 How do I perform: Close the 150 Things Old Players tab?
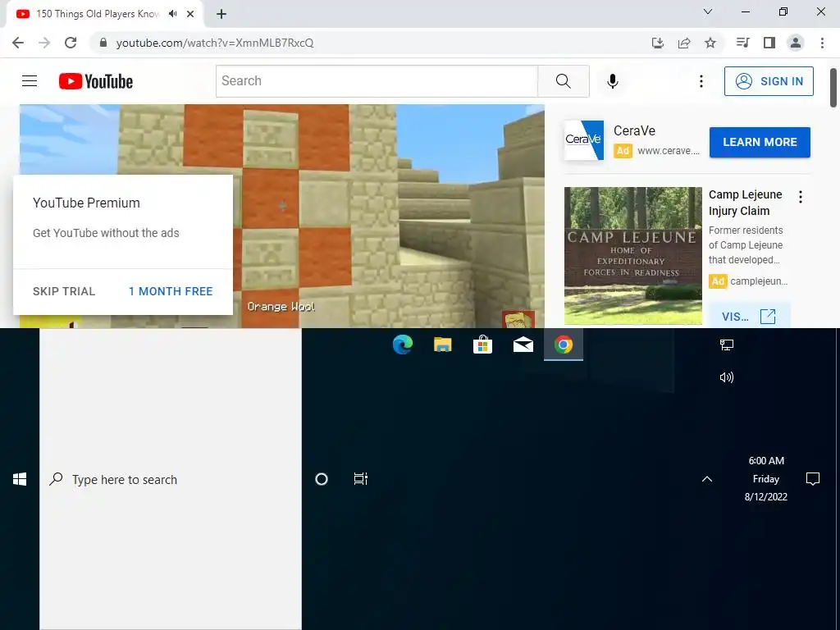click(190, 14)
